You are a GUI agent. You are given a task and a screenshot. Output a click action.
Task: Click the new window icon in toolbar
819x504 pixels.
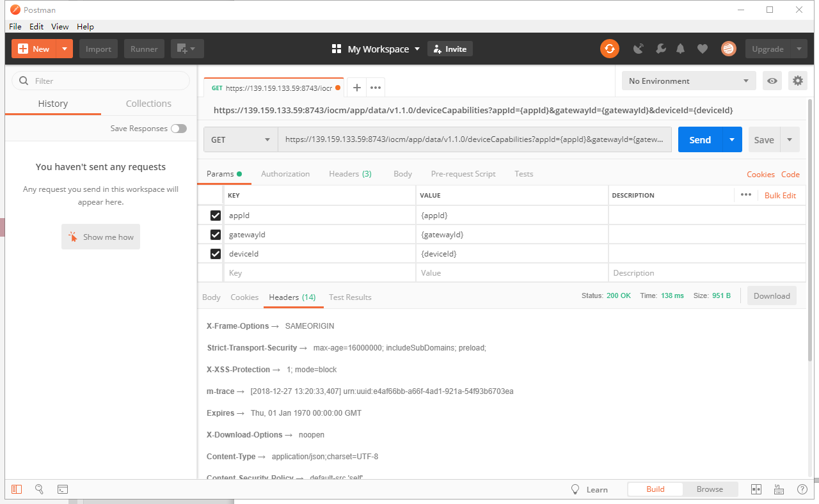pyautogui.click(x=182, y=49)
